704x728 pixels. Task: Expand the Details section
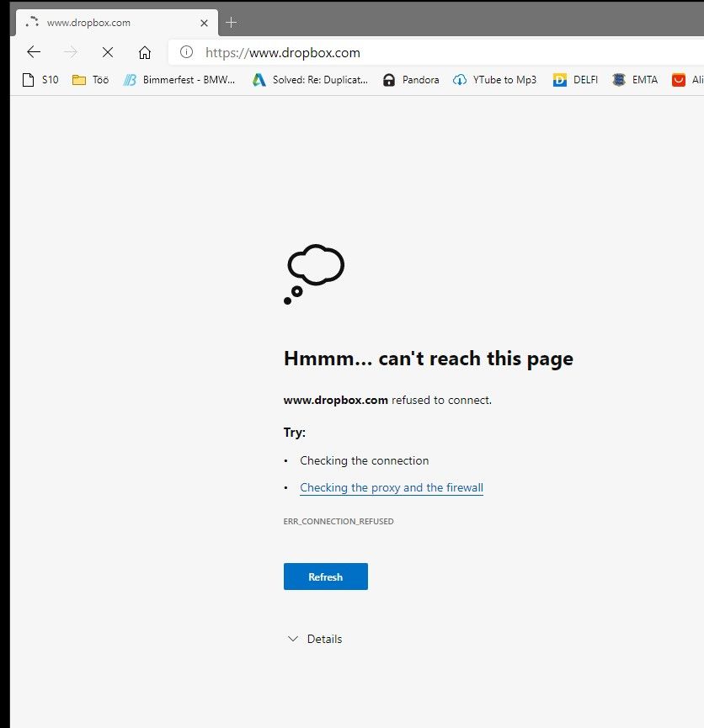pos(315,639)
